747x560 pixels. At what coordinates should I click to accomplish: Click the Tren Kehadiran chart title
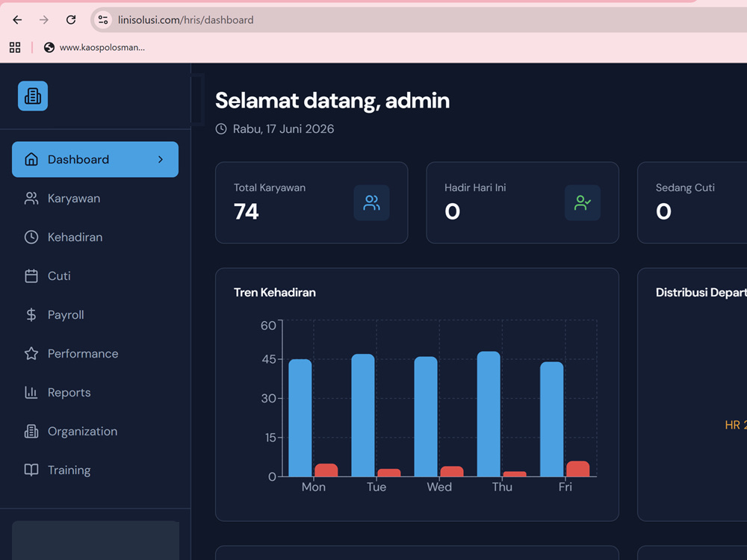tap(275, 293)
